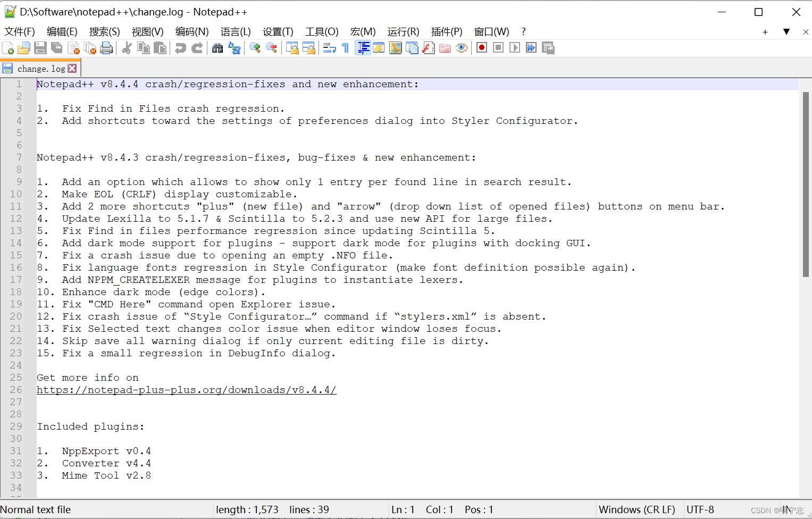The width and height of the screenshot is (812, 519).
Task: Create a new file with the New icon
Action: pyautogui.click(x=8, y=48)
